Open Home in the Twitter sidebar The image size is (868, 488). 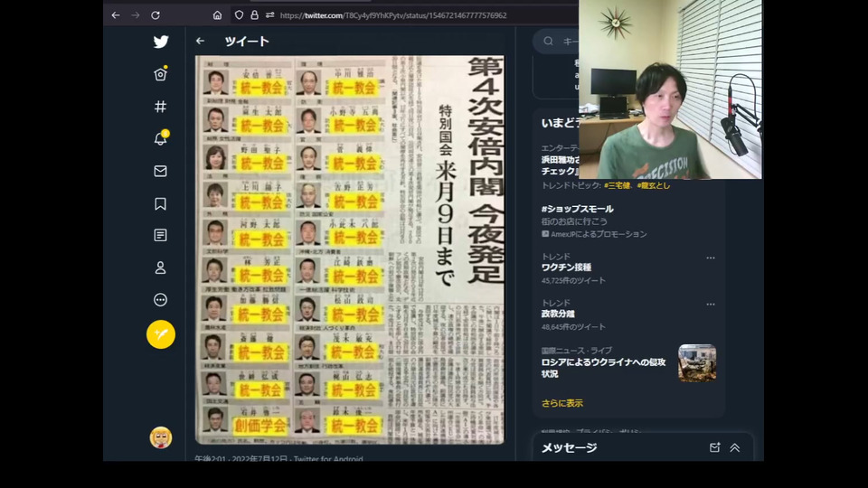(161, 73)
